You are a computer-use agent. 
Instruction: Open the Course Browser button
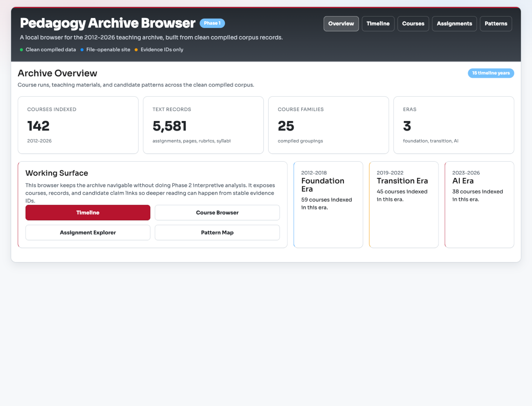217,212
